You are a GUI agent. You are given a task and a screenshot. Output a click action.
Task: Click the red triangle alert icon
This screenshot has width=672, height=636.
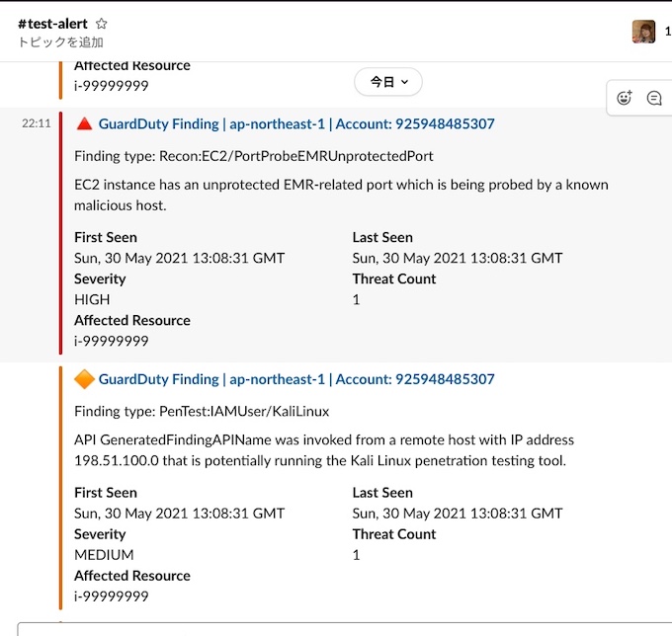coord(84,123)
